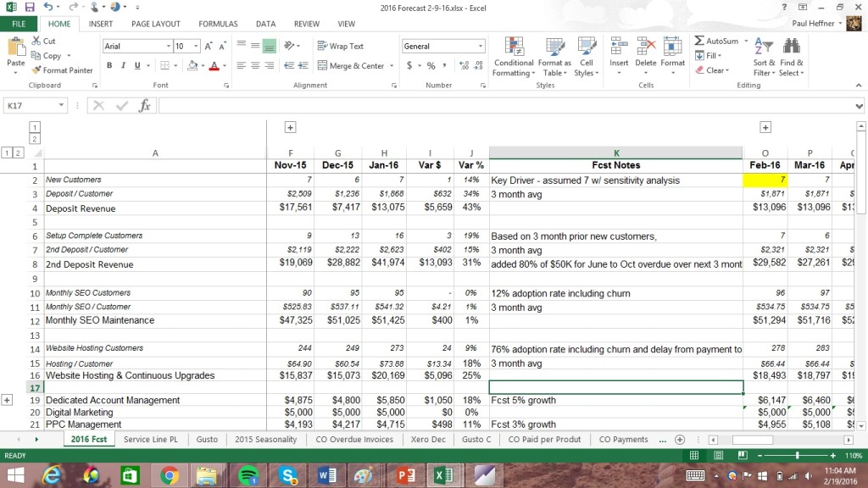Open the font size dropdown
This screenshot has width=868, height=488.
tap(196, 47)
